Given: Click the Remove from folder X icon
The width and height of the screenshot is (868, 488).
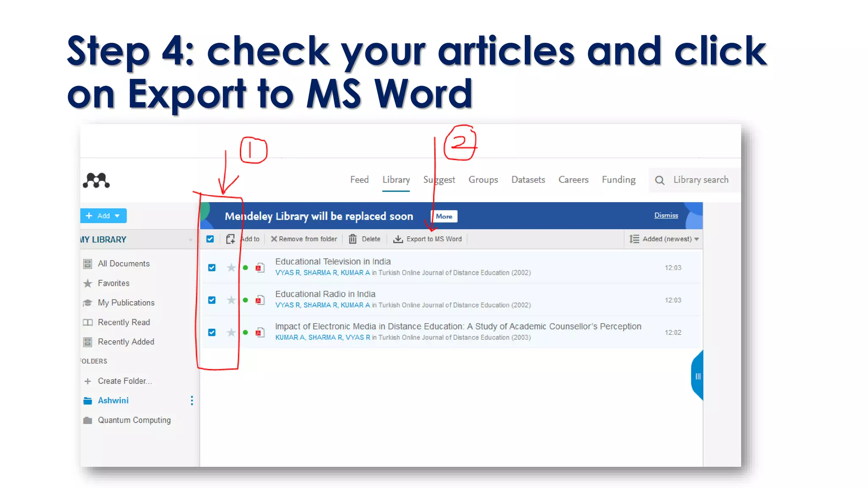Looking at the screenshot, I should point(274,239).
